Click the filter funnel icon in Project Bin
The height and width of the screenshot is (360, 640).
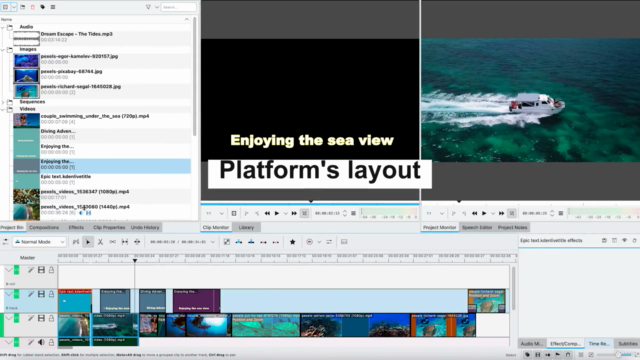(148, 7)
